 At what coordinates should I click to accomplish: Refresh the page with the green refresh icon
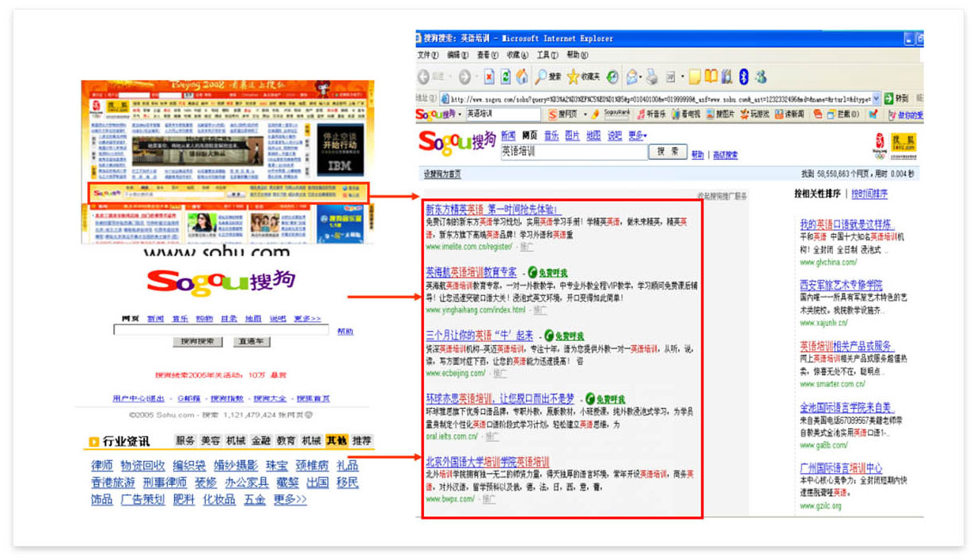pos(506,77)
